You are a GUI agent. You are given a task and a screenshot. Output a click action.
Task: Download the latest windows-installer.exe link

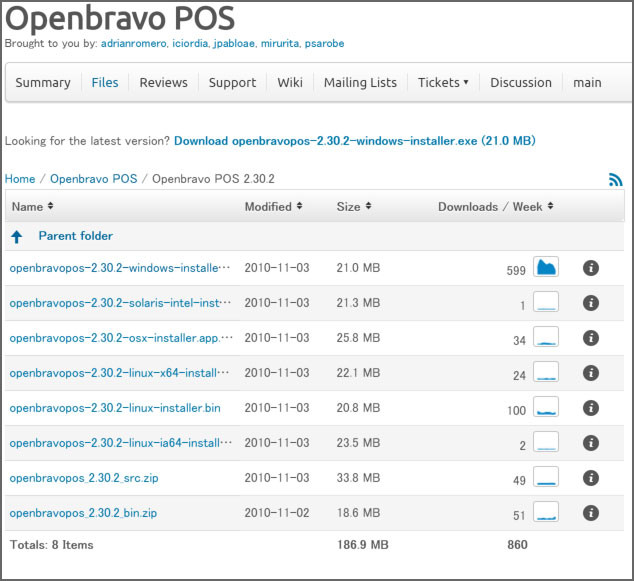pyautogui.click(x=355, y=141)
